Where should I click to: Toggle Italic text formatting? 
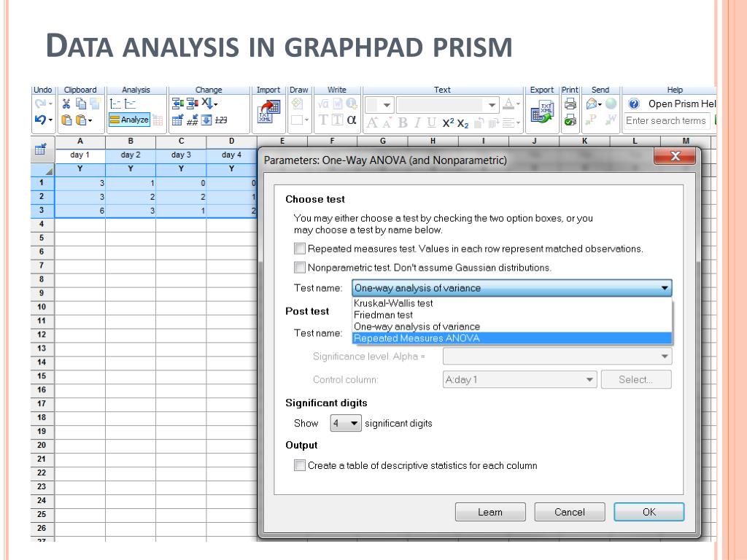(417, 122)
